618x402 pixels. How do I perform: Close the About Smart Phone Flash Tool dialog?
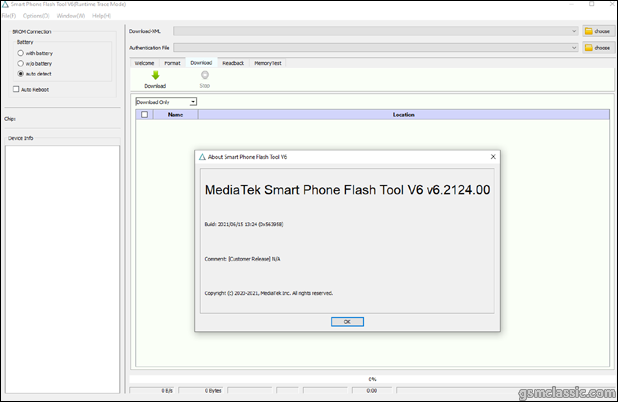(x=493, y=157)
